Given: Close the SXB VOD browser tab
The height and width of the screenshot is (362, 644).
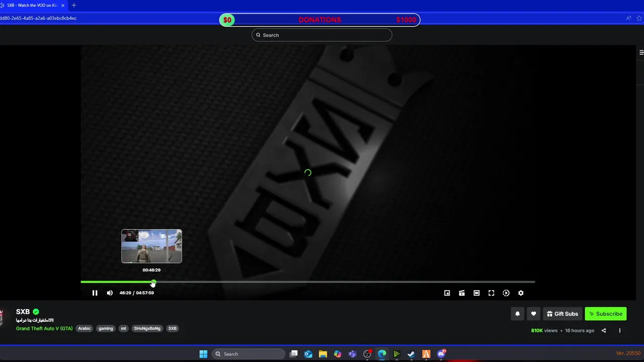Looking at the screenshot, I should pos(63,5).
